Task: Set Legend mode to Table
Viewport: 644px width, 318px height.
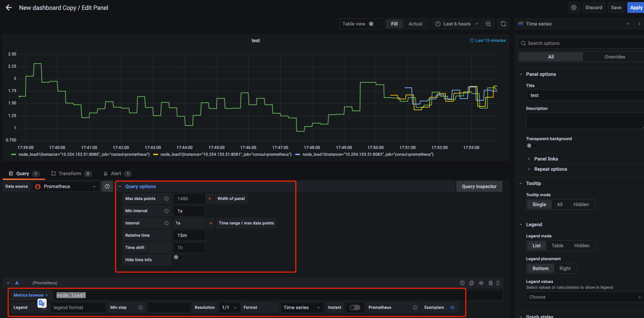Action: (x=557, y=246)
